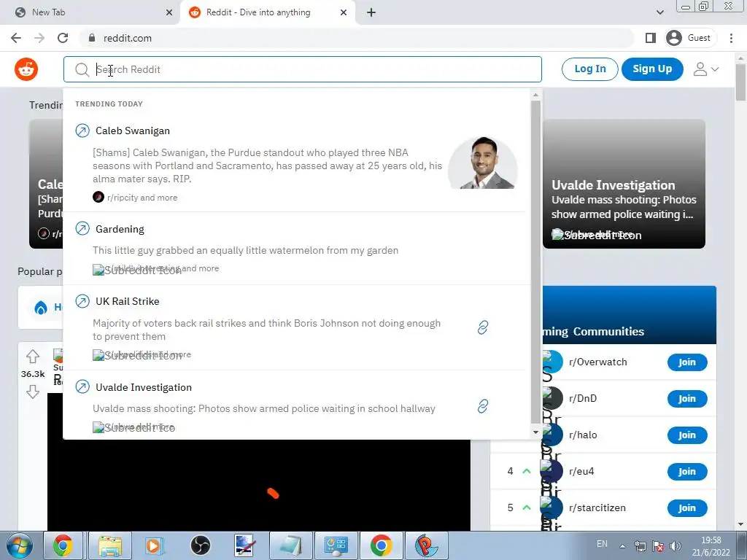Screen dimensions: 747x560
Task: Click the padlock site info icon
Action: click(92, 38)
